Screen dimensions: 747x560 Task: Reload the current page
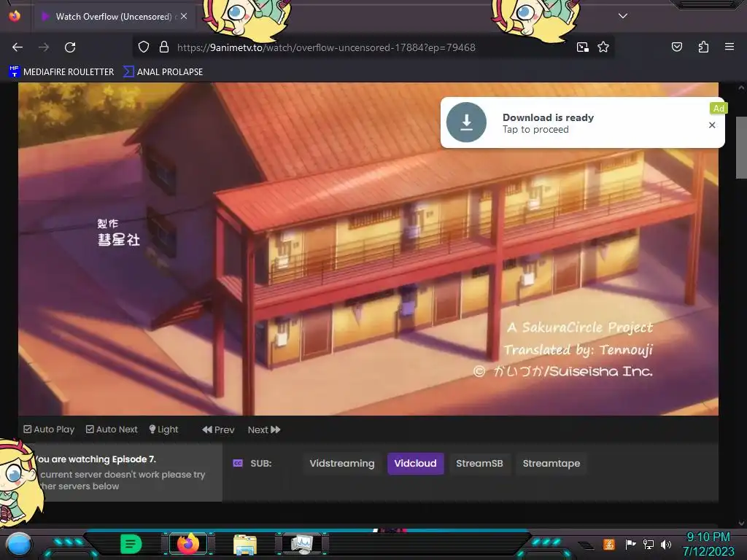70,47
